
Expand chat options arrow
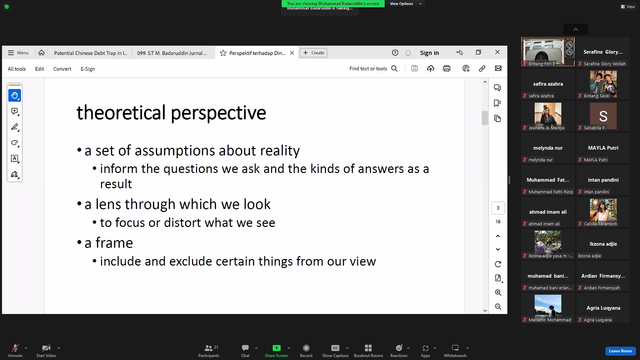256,348
